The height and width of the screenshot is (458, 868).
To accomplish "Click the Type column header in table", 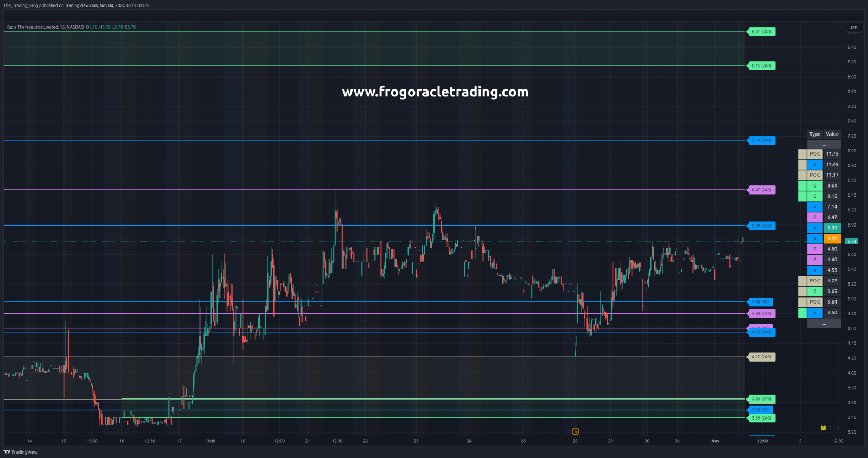I will [x=815, y=134].
